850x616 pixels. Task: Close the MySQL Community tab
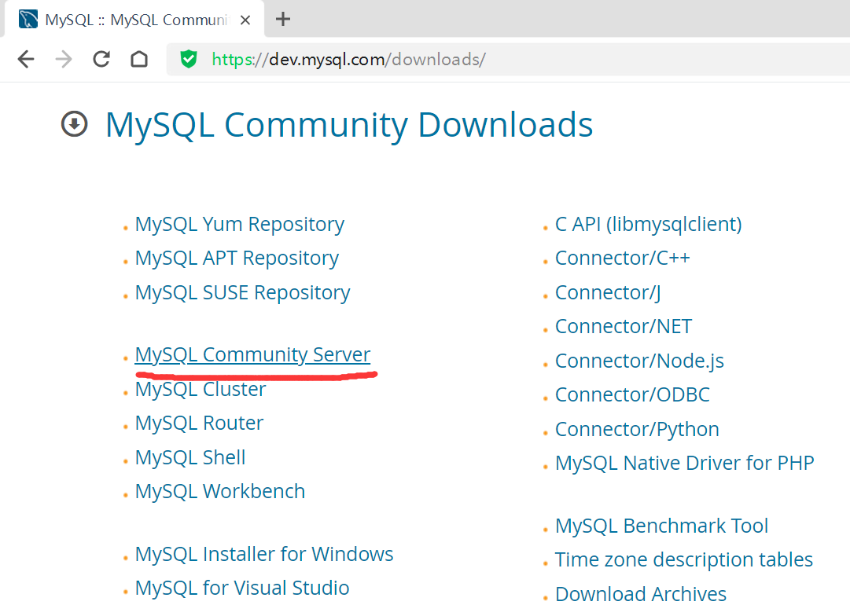click(x=245, y=20)
